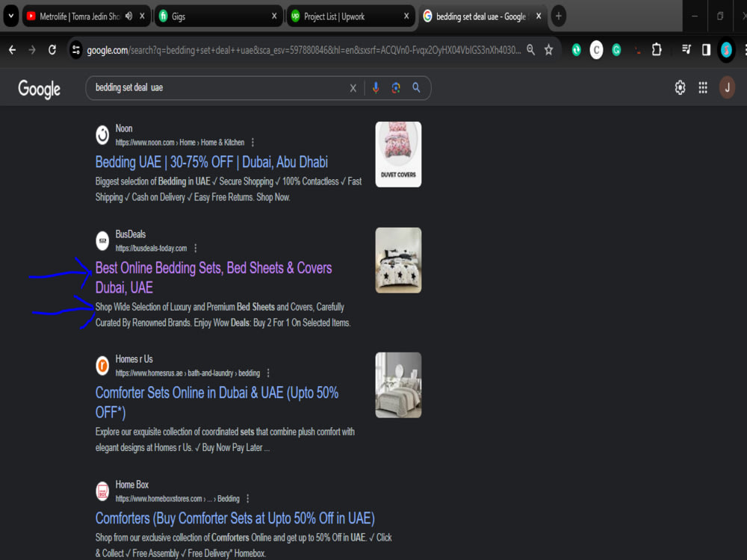Open a new browser tab
This screenshot has width=747, height=560.
559,16
